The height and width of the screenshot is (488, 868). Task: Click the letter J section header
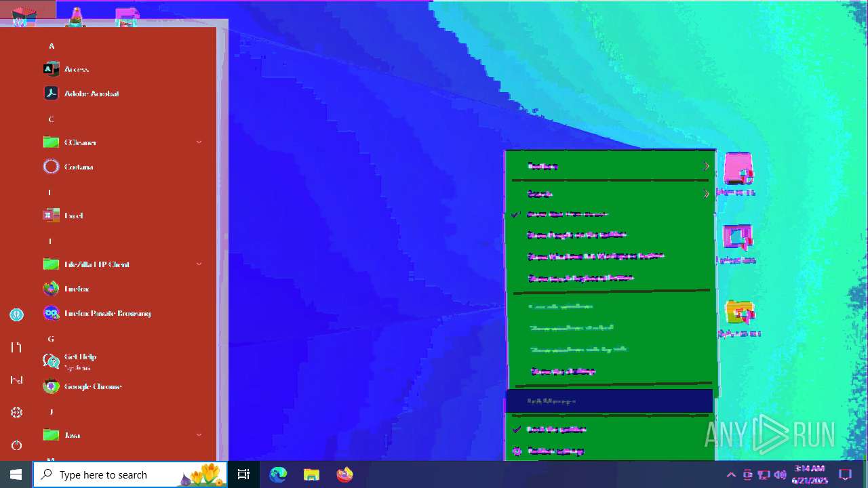[x=51, y=412]
